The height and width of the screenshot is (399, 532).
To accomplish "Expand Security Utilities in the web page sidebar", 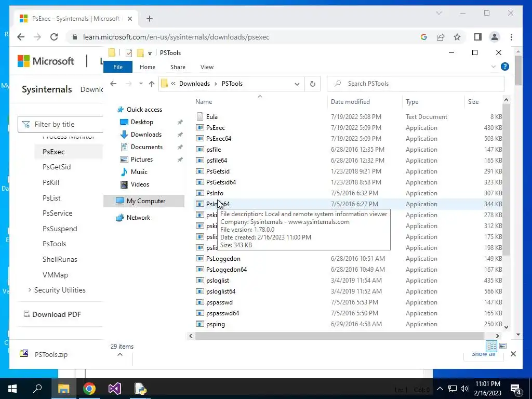I will [x=30, y=290].
